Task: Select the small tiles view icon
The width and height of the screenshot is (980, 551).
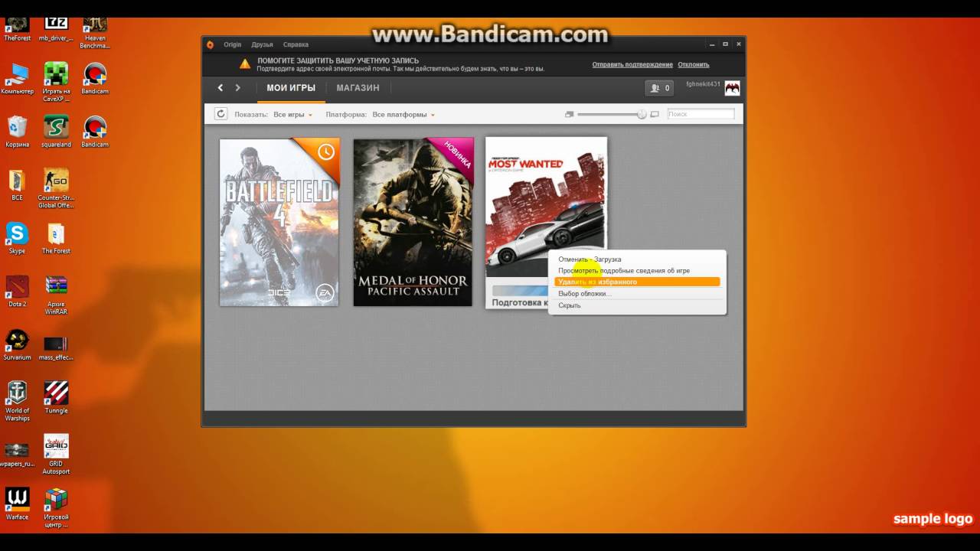Action: [x=569, y=114]
